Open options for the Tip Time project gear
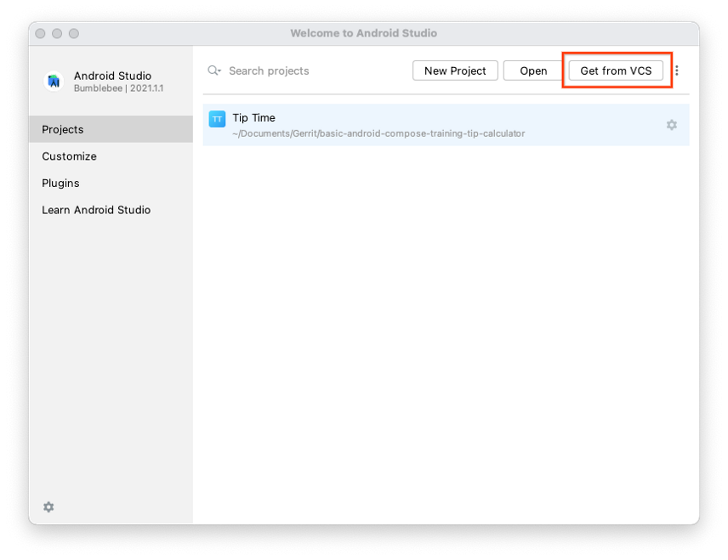Viewport: 728px width, 560px height. (672, 125)
